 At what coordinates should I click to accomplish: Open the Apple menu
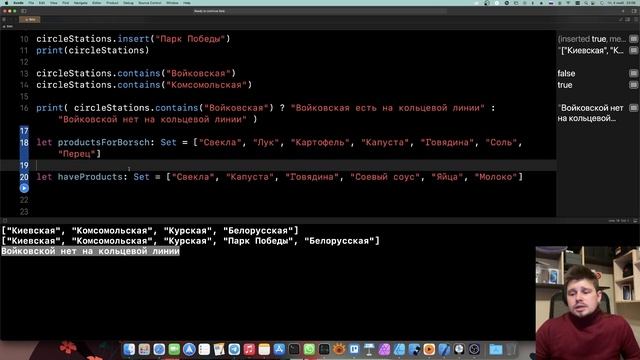(6, 3)
